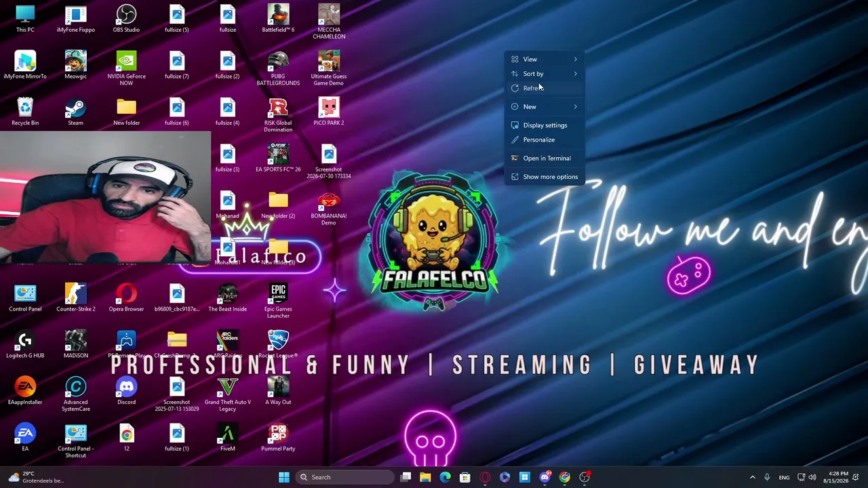Screen dimensions: 868x488
Task: Open Task View on the taskbar
Action: pyautogui.click(x=406, y=477)
